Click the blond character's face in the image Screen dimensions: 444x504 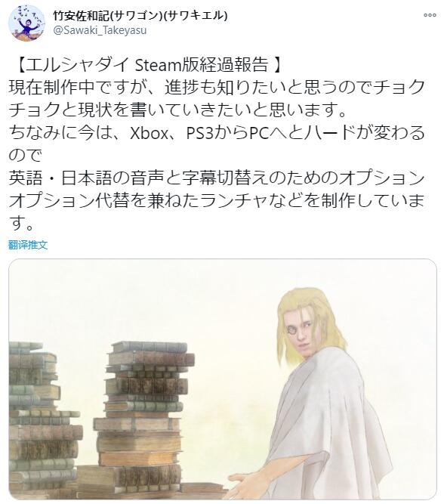coord(303,332)
